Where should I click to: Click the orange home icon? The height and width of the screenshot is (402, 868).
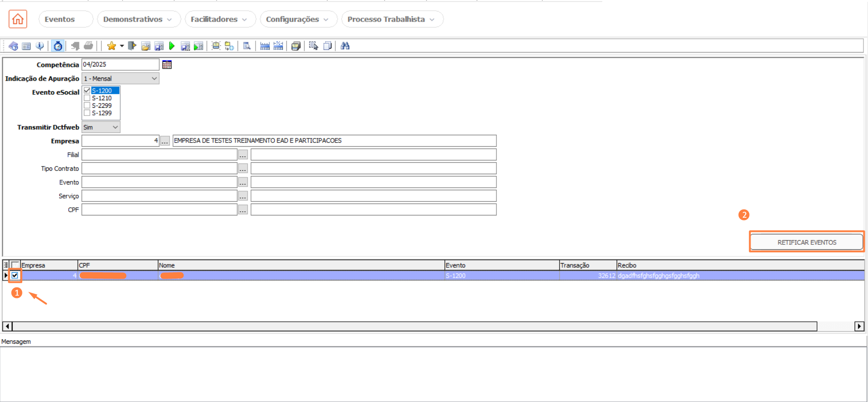tap(18, 19)
